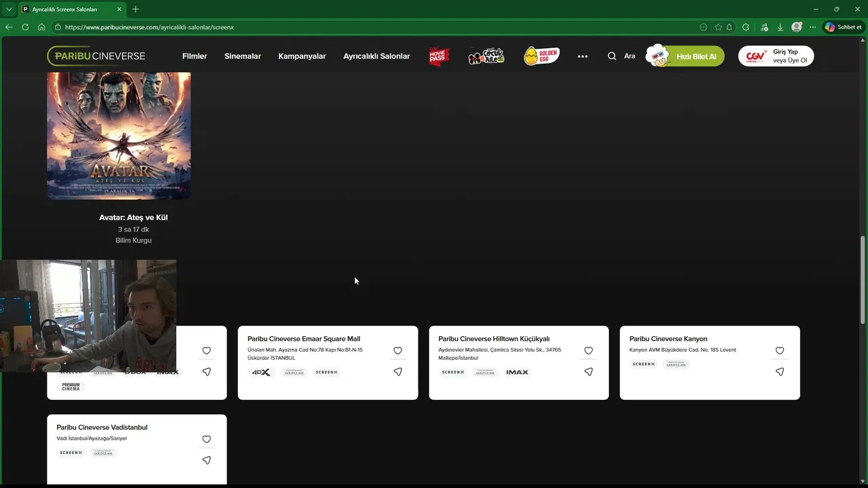Click Gold Class badge on Vadistanbul card
This screenshot has width=868, height=488.
pos(104,453)
